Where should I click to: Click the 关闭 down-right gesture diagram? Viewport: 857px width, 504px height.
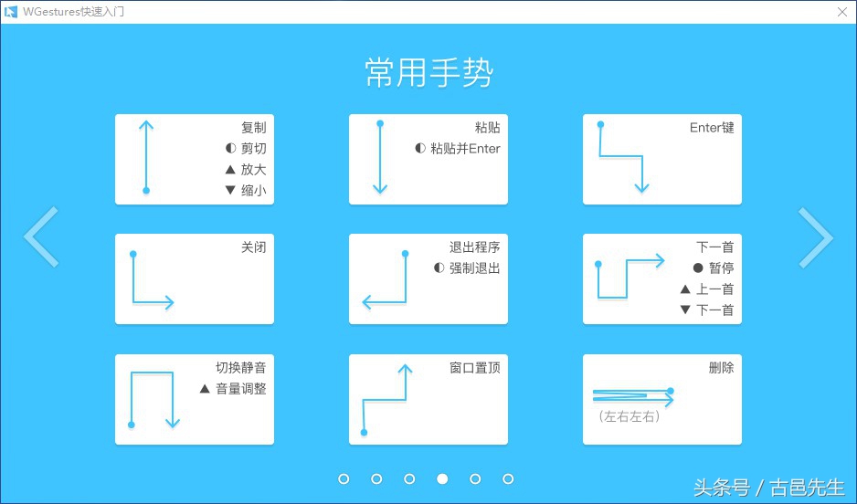[152, 279]
